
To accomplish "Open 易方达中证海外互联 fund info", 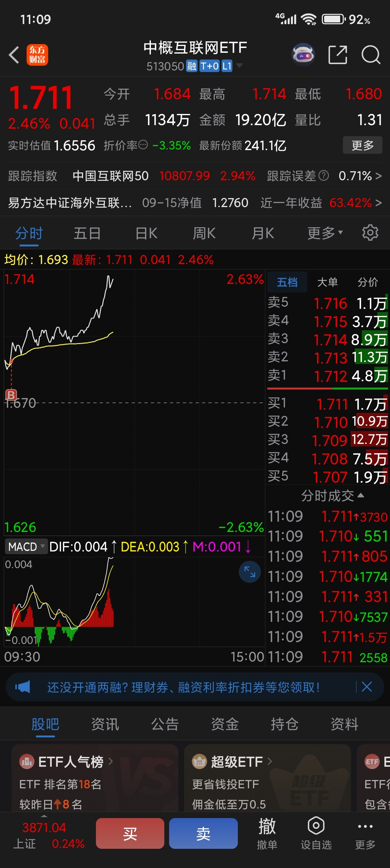I will 70,203.
